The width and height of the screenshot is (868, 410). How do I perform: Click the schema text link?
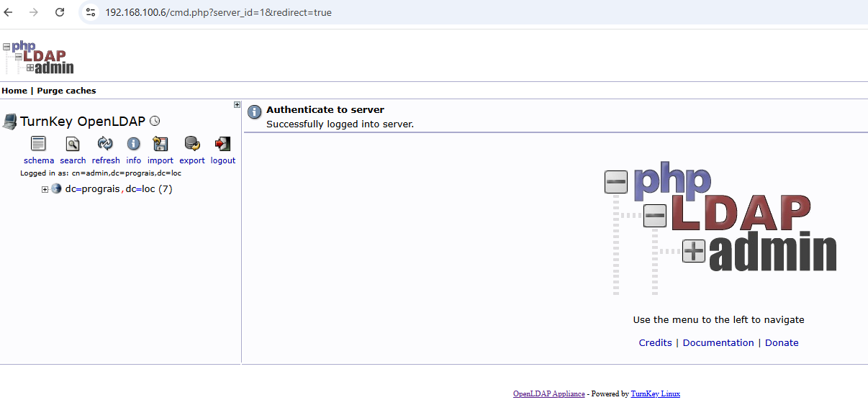point(39,160)
